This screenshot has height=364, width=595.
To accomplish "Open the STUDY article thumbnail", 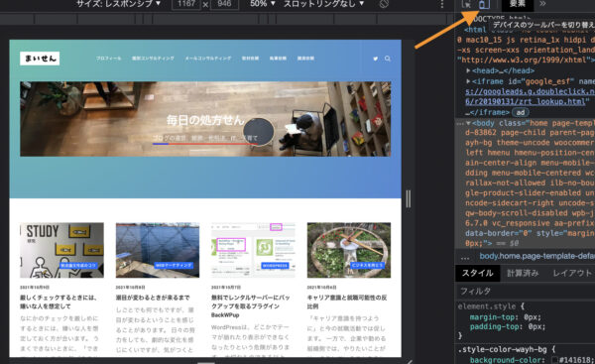I will [61, 250].
